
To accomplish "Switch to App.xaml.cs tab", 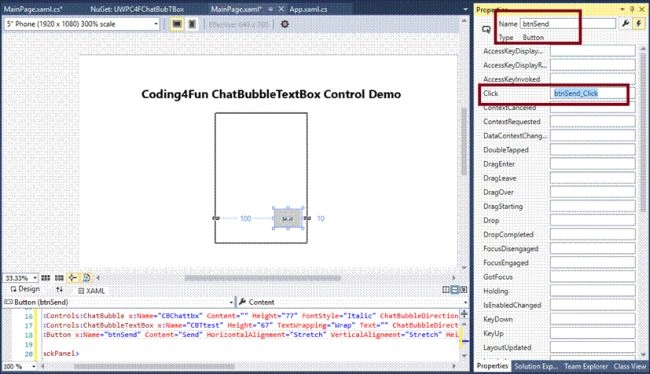I will [x=308, y=9].
